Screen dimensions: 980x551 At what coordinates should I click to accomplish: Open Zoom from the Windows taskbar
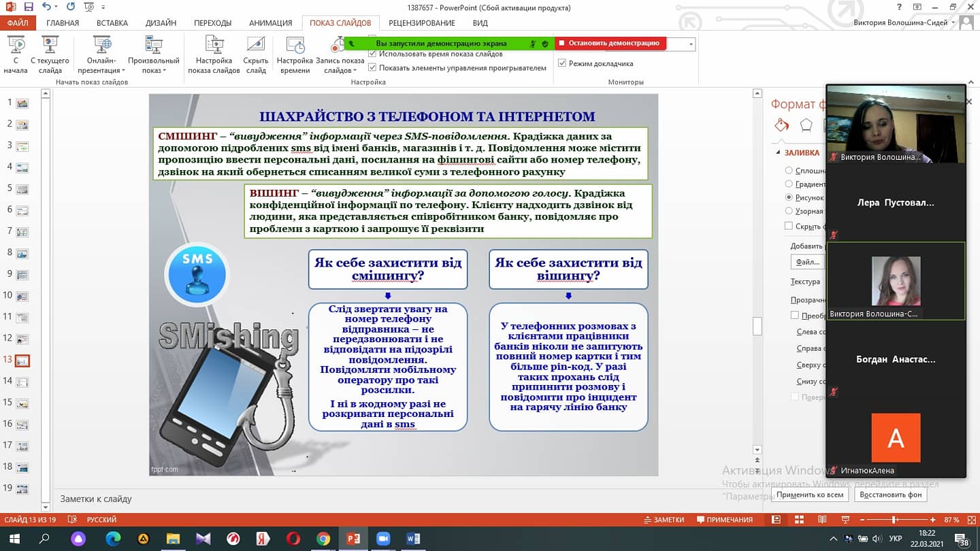[x=383, y=539]
